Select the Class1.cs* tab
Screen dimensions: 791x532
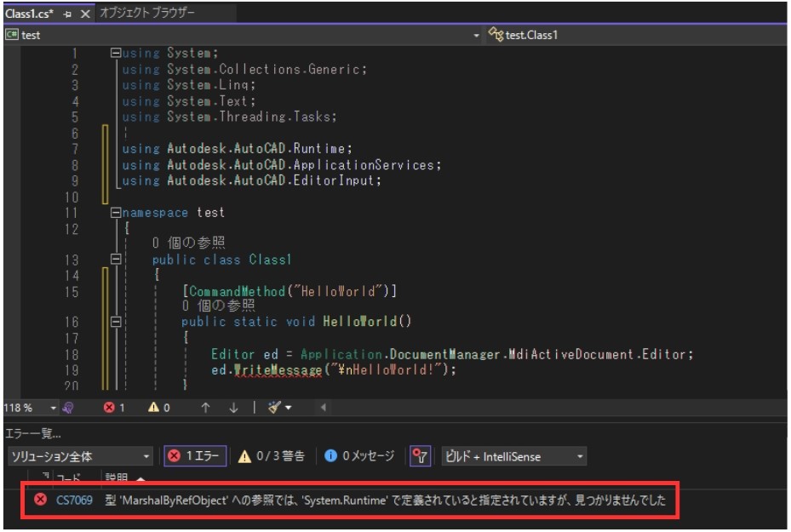pos(29,14)
